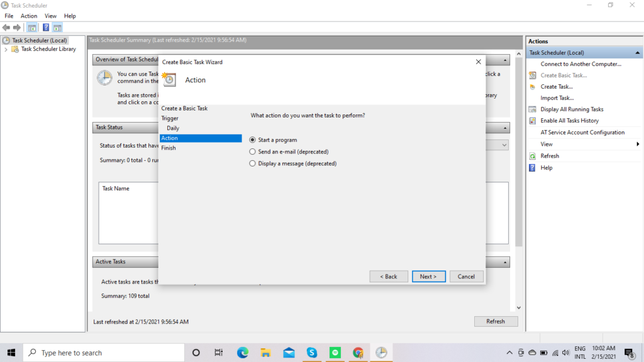Open the View menu in the menu bar
644x362 pixels.
point(50,16)
